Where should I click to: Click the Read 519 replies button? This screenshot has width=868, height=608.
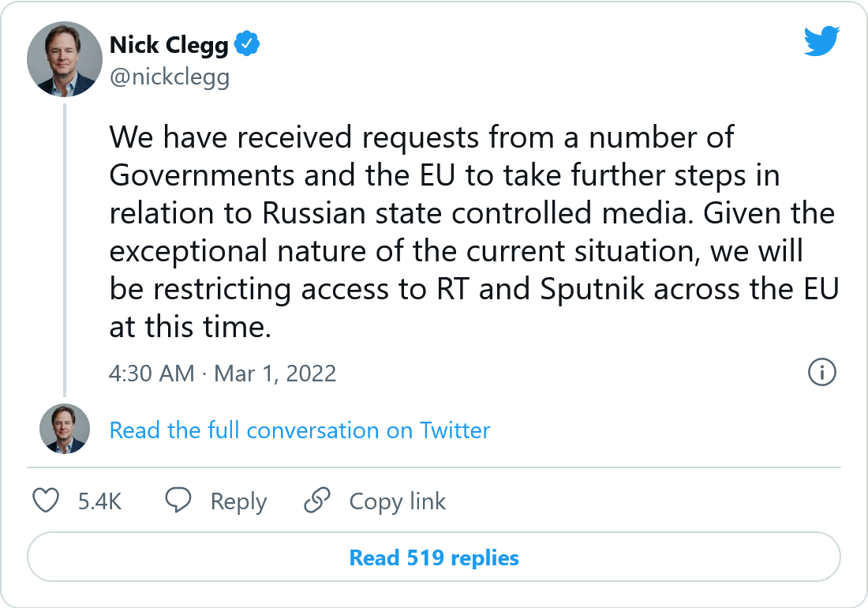click(434, 558)
